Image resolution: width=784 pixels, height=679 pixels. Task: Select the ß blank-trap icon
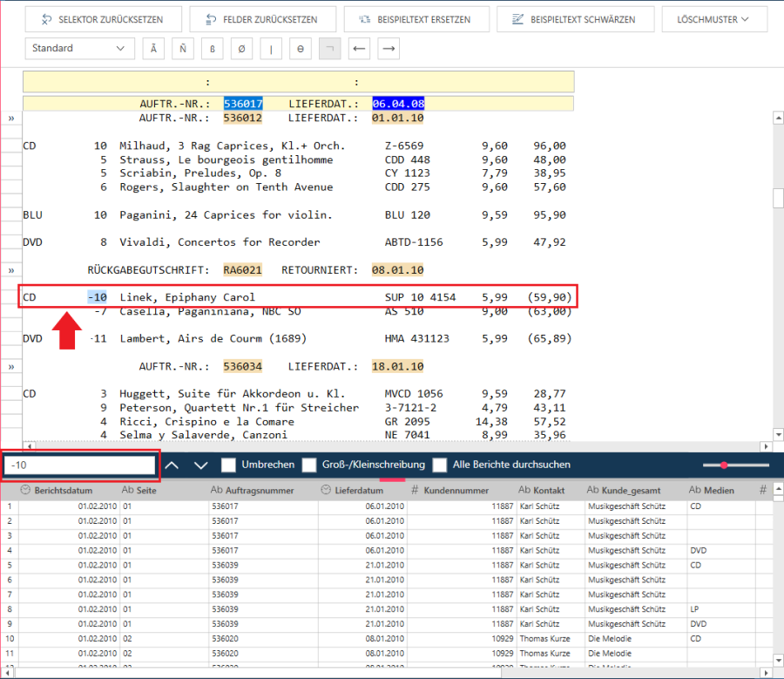pyautogui.click(x=213, y=49)
